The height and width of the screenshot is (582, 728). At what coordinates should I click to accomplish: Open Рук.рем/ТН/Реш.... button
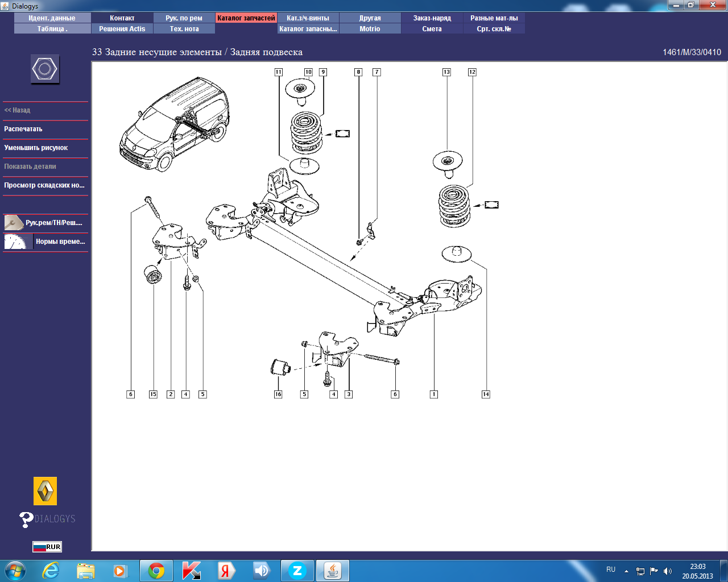[x=45, y=223]
